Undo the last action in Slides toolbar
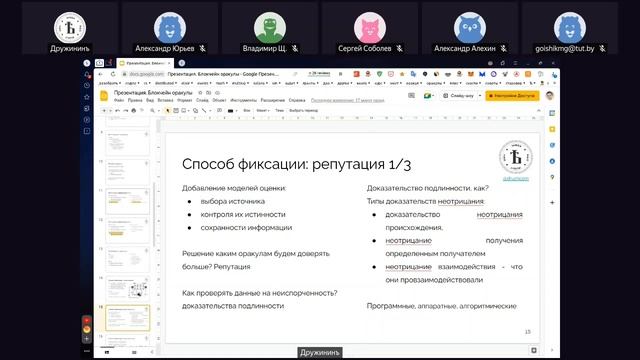Viewport: 640px width, 360px height. click(117, 111)
